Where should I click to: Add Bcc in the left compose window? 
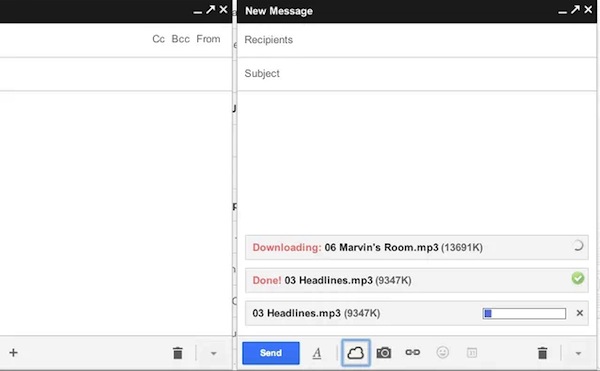180,39
